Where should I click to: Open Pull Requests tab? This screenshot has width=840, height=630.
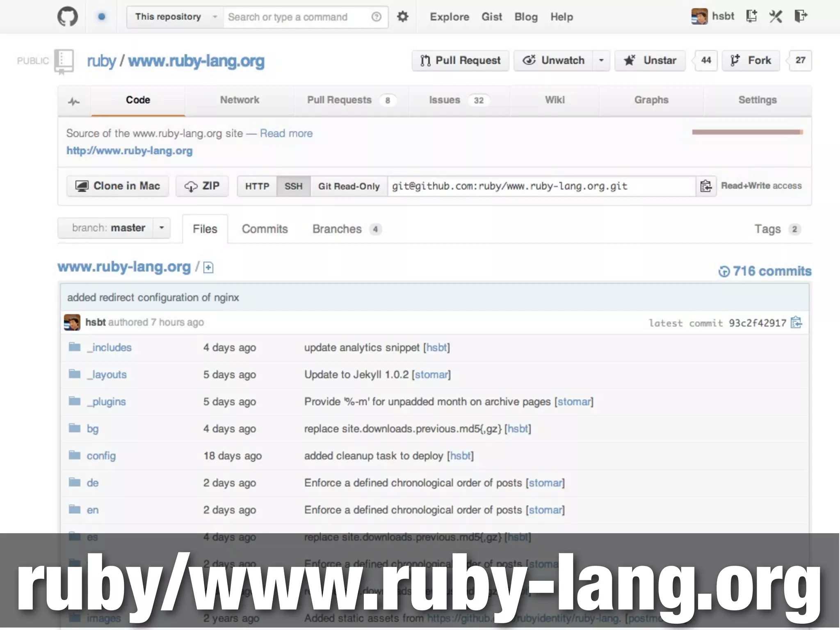coord(351,100)
